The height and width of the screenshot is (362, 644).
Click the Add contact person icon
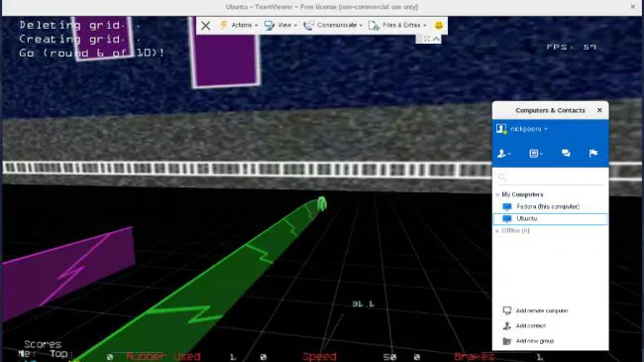507,325
